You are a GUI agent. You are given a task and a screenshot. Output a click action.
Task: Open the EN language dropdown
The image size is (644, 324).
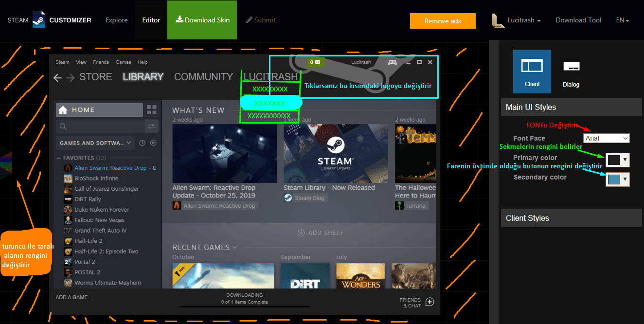[623, 20]
